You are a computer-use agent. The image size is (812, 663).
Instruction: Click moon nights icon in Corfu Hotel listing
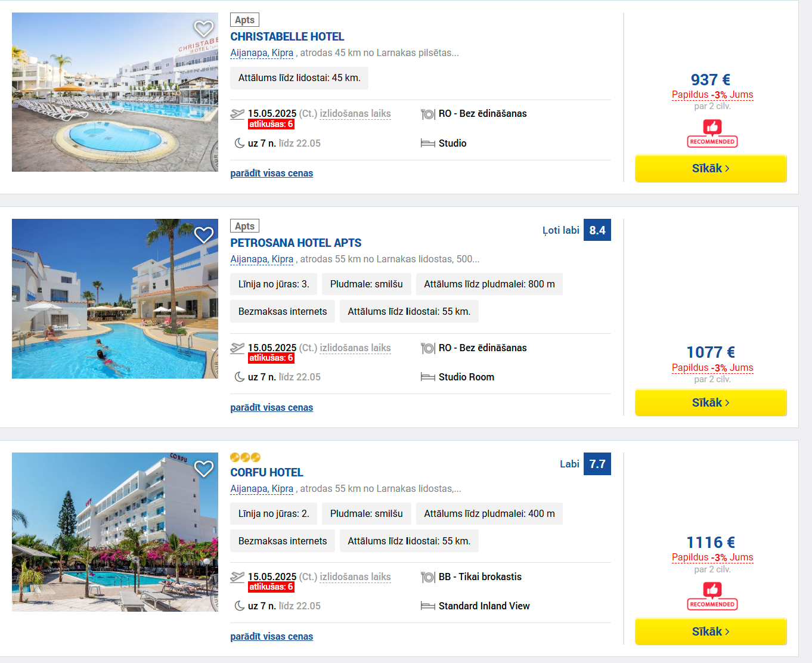pyautogui.click(x=240, y=606)
